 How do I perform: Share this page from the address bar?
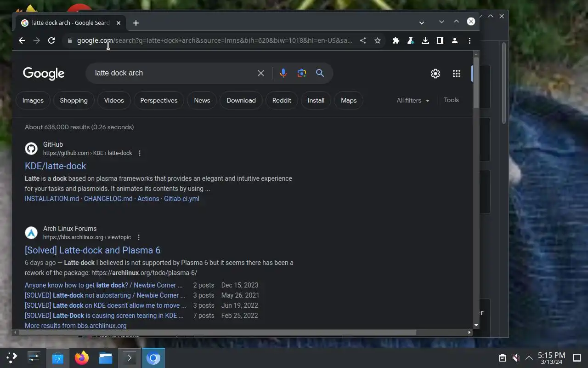click(363, 40)
